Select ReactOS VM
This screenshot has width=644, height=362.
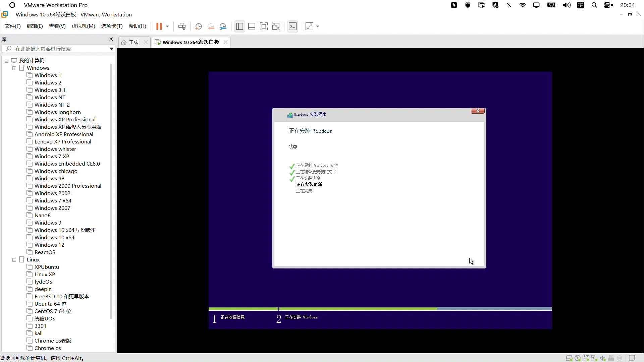click(x=45, y=252)
